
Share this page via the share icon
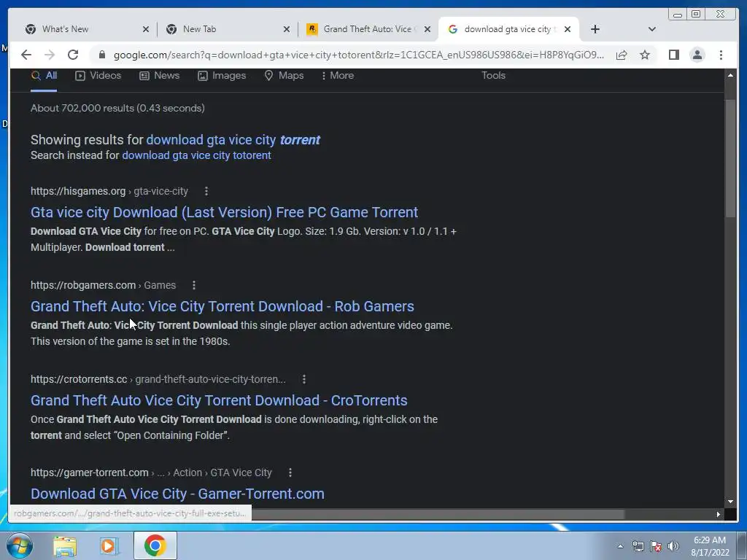click(x=622, y=55)
